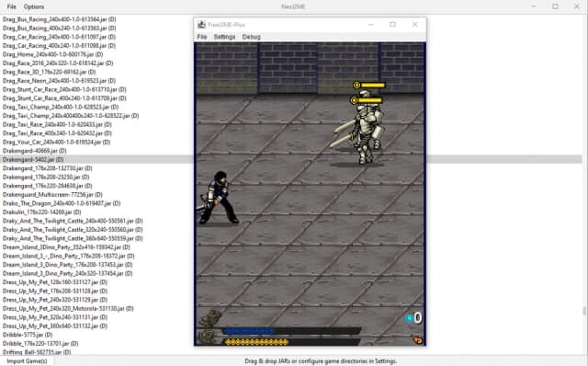Select Dress_Up_My_Pet_240x320_Motorola entry
The image size is (588, 366).
(x=68, y=308)
